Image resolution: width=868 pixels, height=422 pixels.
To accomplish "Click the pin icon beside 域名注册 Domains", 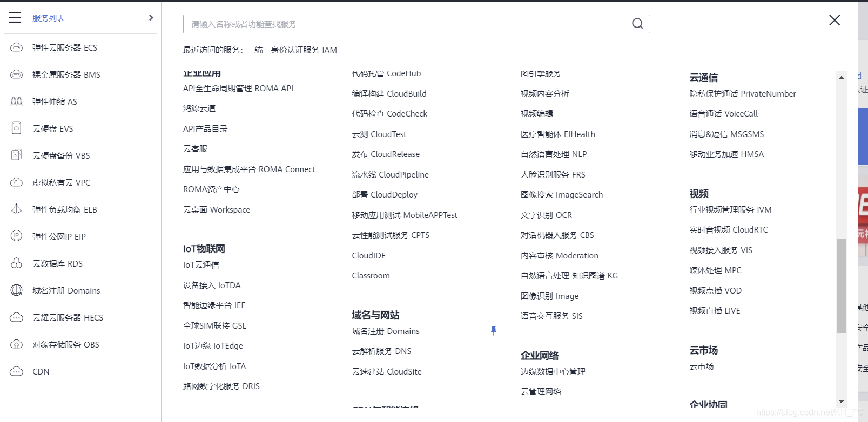I will [493, 331].
